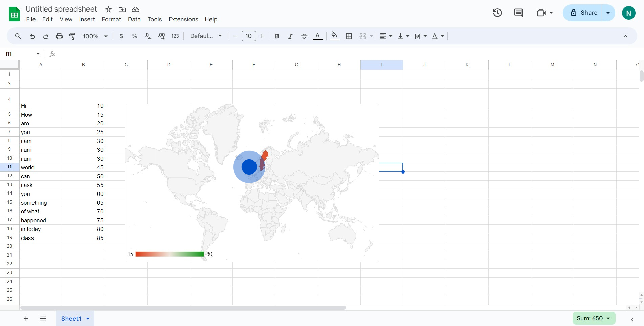Image resolution: width=644 pixels, height=326 pixels.
Task: Click the move to folder icon
Action: coord(122,9)
